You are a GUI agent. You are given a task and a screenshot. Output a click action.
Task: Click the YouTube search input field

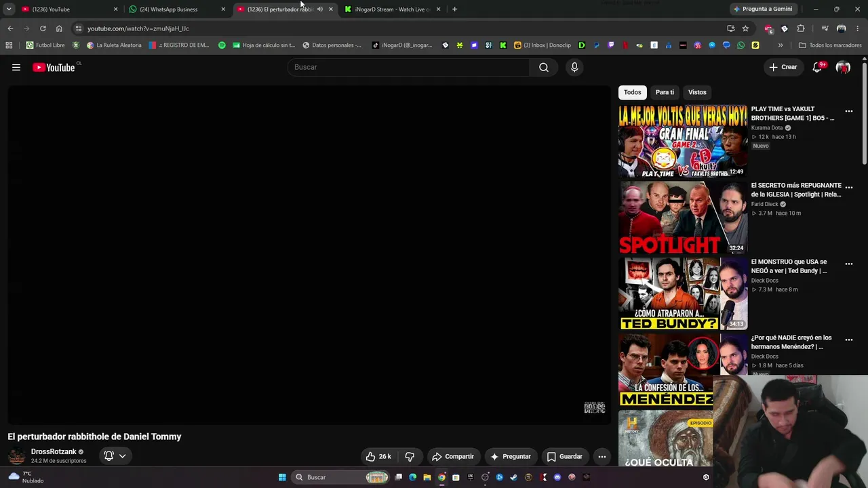click(x=409, y=67)
